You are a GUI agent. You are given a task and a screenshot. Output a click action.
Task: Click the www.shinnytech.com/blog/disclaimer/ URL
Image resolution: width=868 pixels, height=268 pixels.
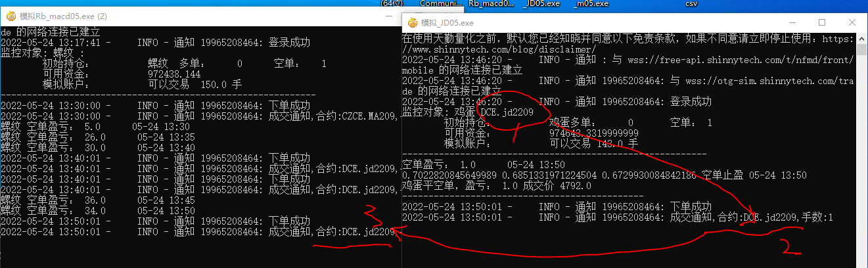tap(499, 49)
